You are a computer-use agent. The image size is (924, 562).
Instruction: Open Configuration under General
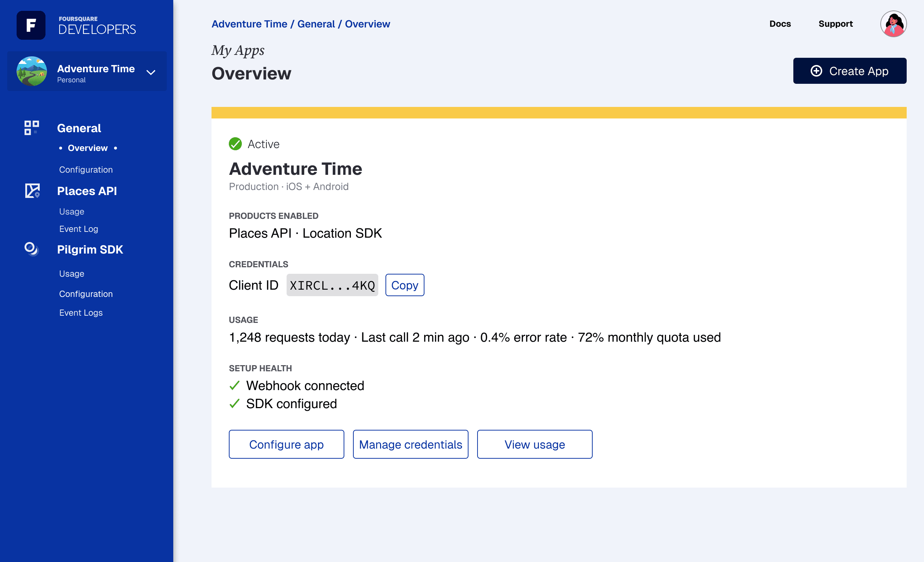coord(86,170)
